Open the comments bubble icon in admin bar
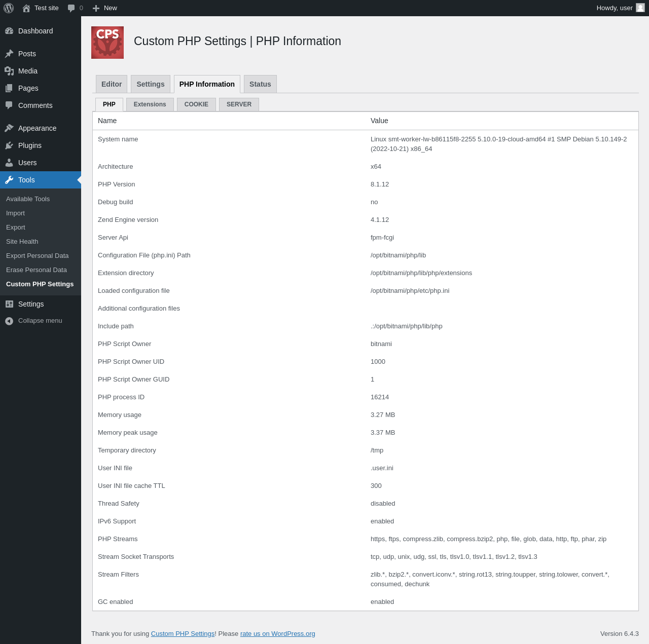The width and height of the screenshot is (649, 644). [71, 8]
